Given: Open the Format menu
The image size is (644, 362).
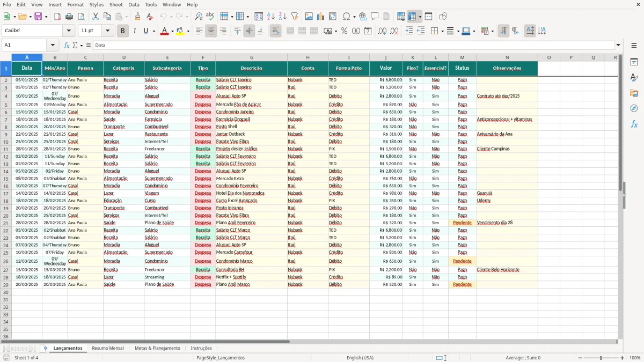Looking at the screenshot, I should (x=75, y=4).
